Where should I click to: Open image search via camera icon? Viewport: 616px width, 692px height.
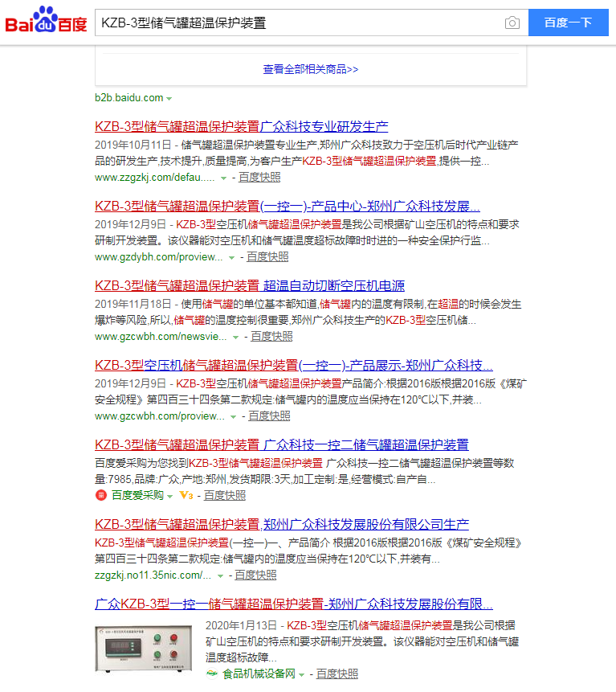point(512,23)
